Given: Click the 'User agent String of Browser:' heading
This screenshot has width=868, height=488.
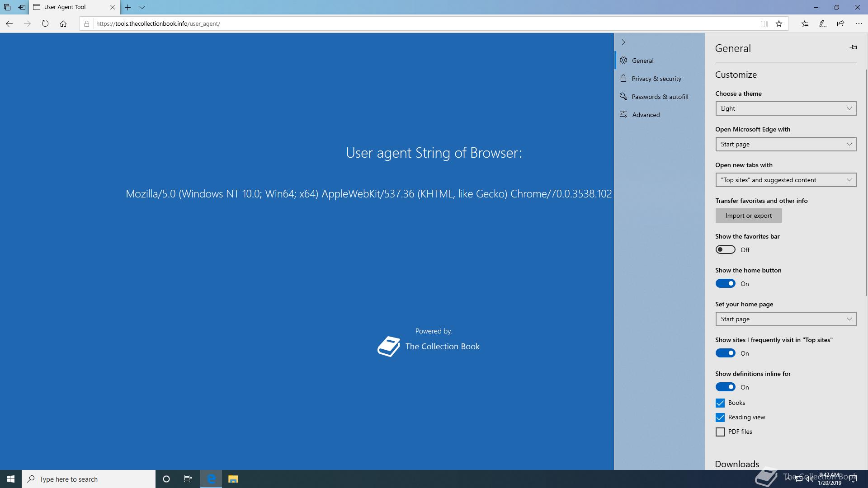Looking at the screenshot, I should [434, 153].
